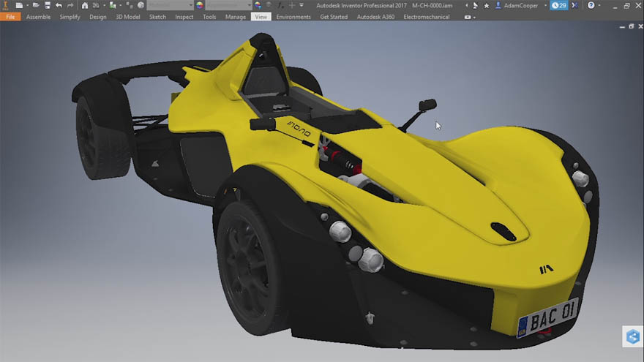This screenshot has height=362, width=644.
Task: Select the BAC 01 license plate
Action: (x=548, y=317)
